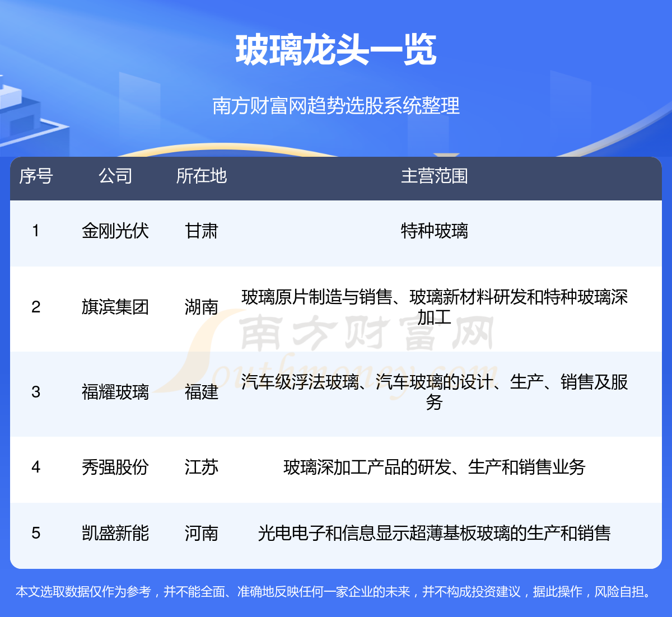Click the location cell 河南
This screenshot has height=617, width=672.
(x=202, y=533)
